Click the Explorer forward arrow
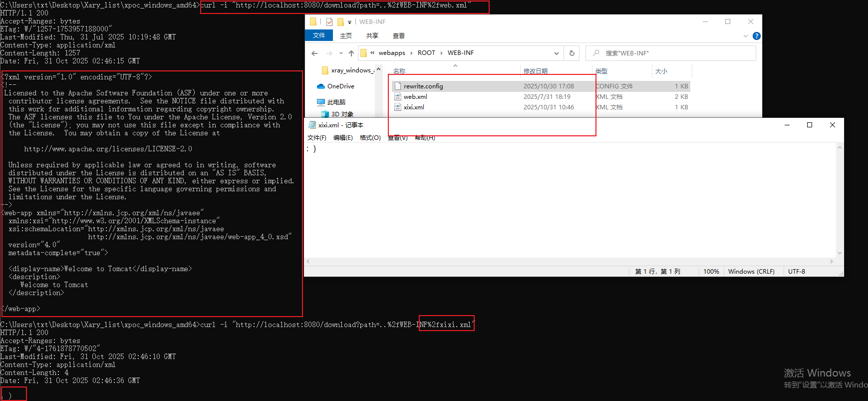This screenshot has height=401, width=868. click(x=329, y=53)
